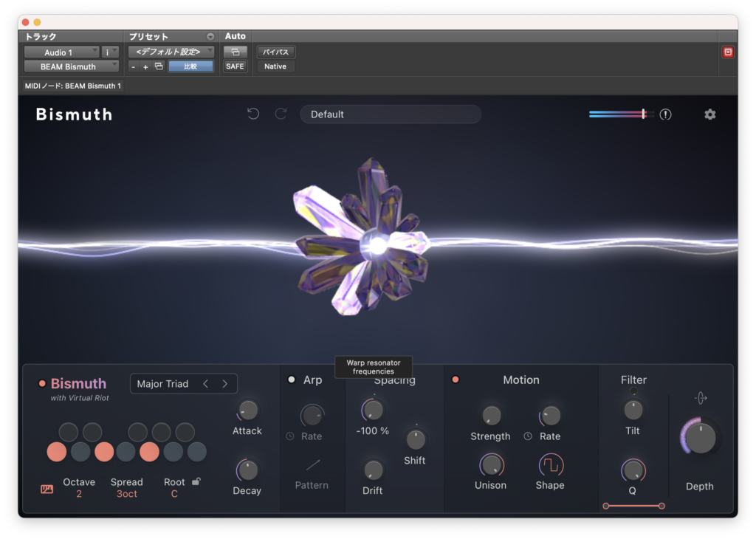Click the right handle of the filter range slider
Image resolution: width=756 pixels, height=539 pixels.
pyautogui.click(x=661, y=506)
